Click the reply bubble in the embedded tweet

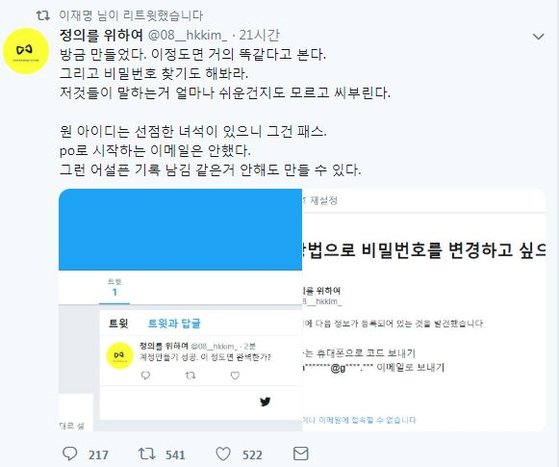click(145, 375)
